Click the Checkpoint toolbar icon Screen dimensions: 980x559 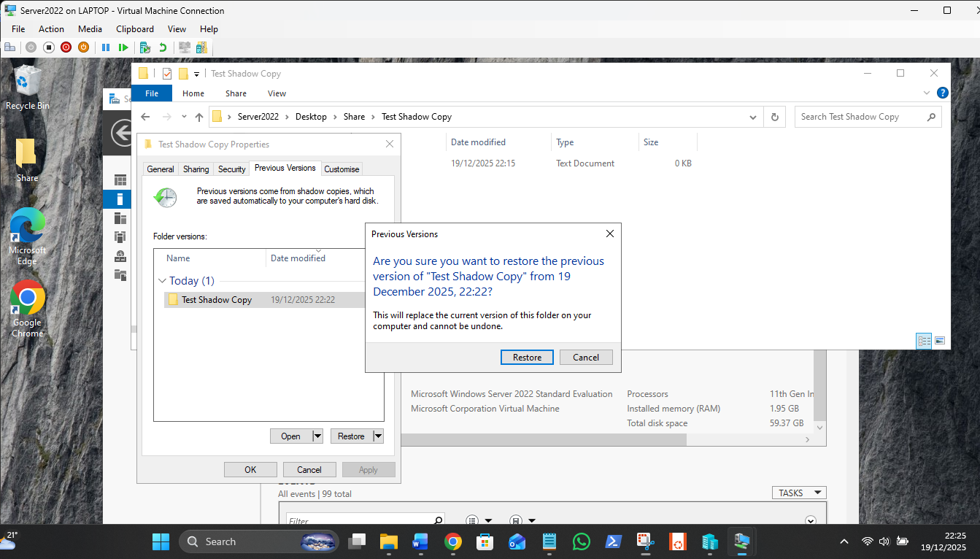[145, 47]
